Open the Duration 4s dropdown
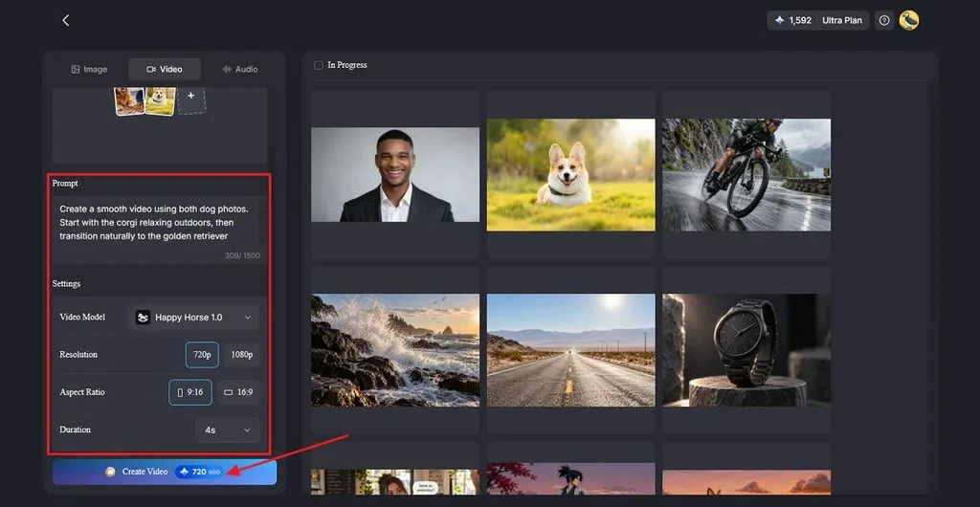 pyautogui.click(x=228, y=430)
